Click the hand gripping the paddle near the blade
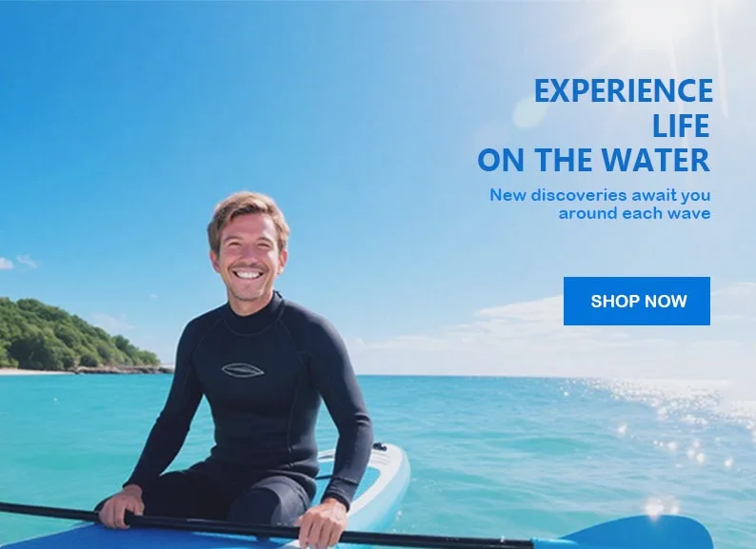Screen dimensions: 756x549 (x=322, y=523)
